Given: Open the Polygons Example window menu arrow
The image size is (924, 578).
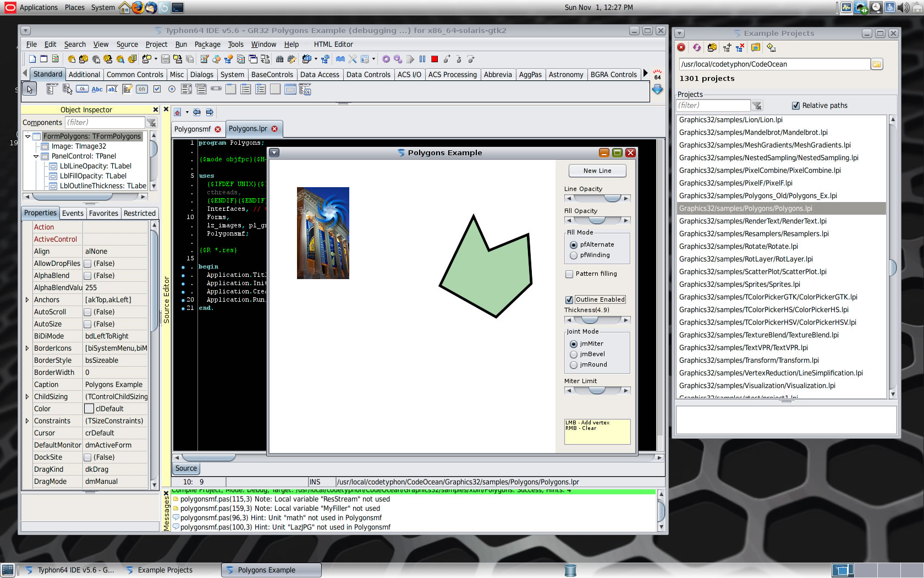Looking at the screenshot, I should pos(274,153).
